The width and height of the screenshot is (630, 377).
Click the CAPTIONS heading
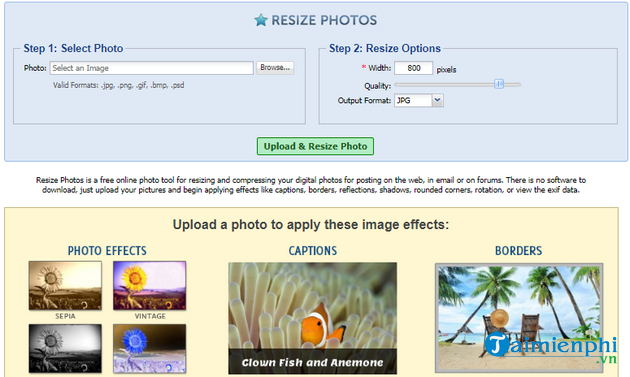(x=313, y=251)
